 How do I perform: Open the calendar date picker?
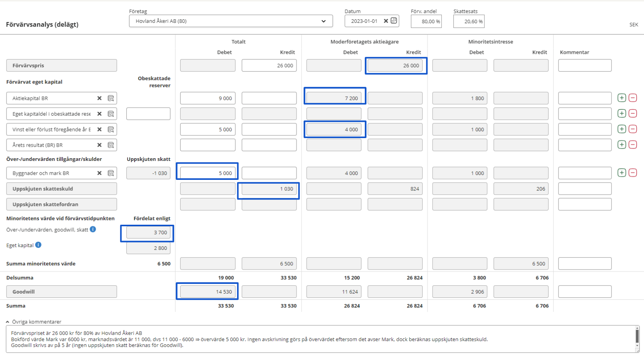pyautogui.click(x=394, y=21)
